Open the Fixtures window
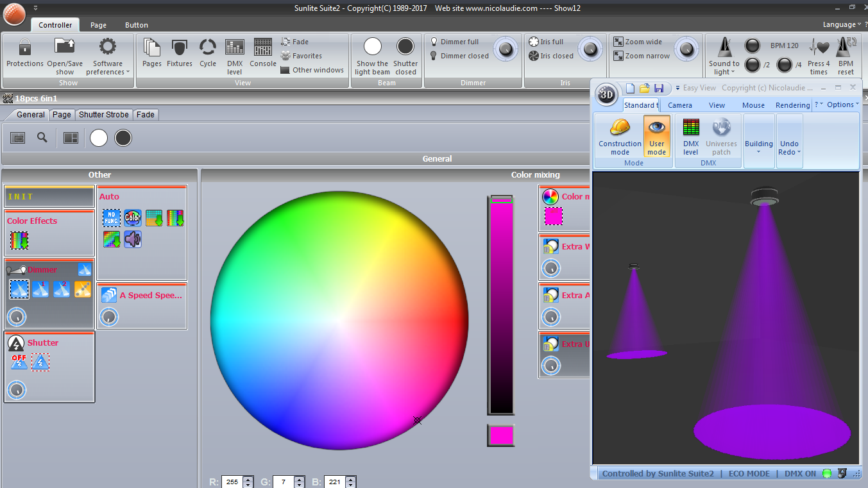The width and height of the screenshot is (868, 488). pos(180,48)
